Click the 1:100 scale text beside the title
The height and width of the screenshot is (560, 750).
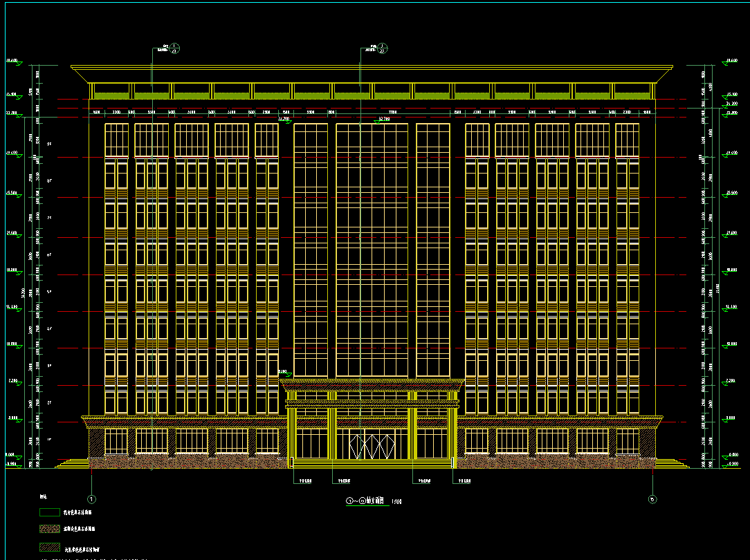coord(396,501)
